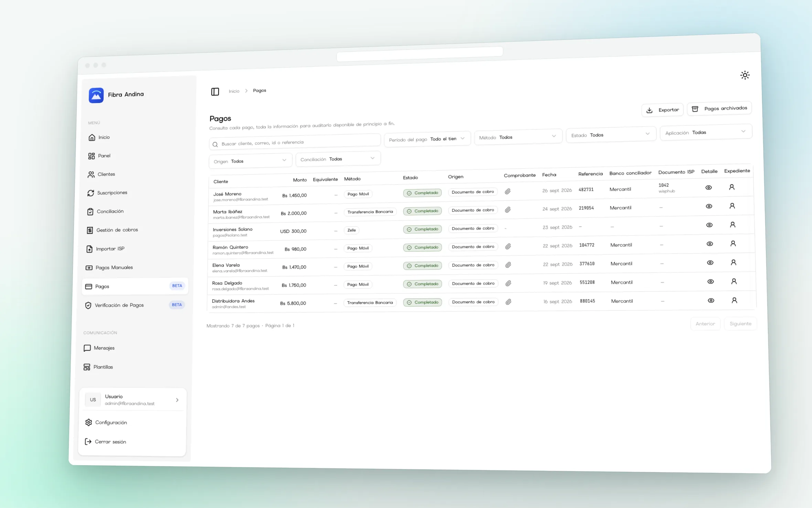Click the Exportar button
This screenshot has height=508, width=812.
coord(662,110)
